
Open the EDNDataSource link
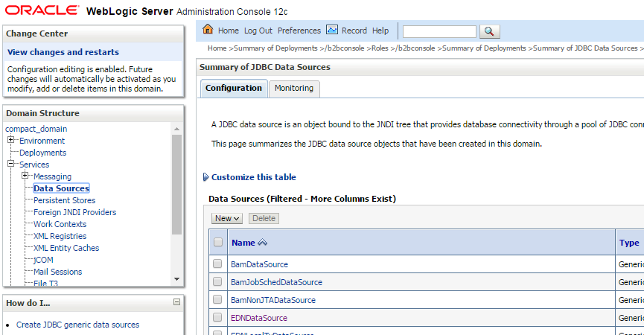click(259, 318)
